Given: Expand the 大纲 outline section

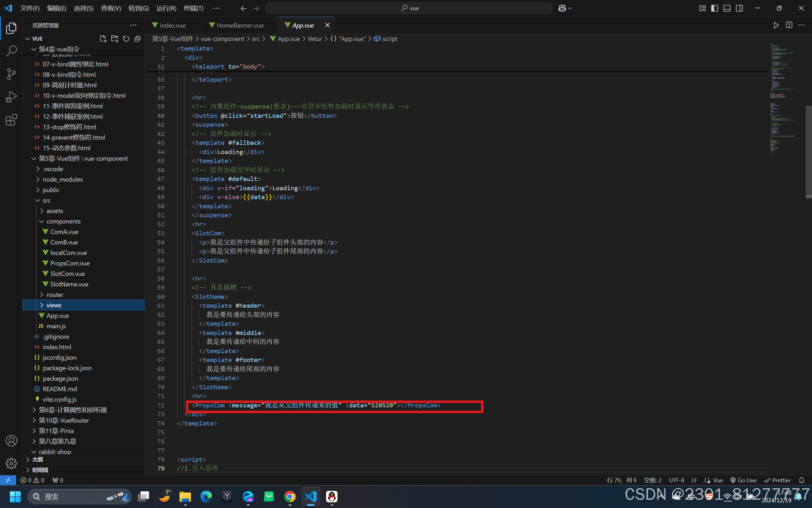Looking at the screenshot, I should (x=83, y=459).
